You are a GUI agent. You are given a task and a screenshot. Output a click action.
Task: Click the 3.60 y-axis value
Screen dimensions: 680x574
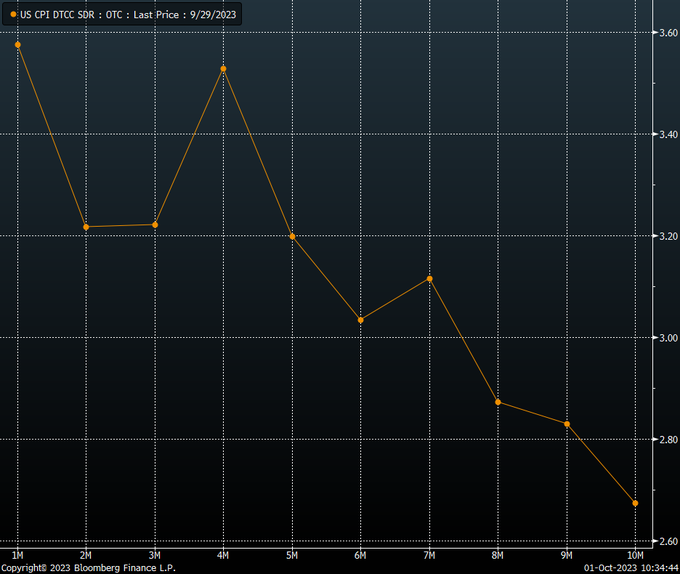pyautogui.click(x=668, y=33)
